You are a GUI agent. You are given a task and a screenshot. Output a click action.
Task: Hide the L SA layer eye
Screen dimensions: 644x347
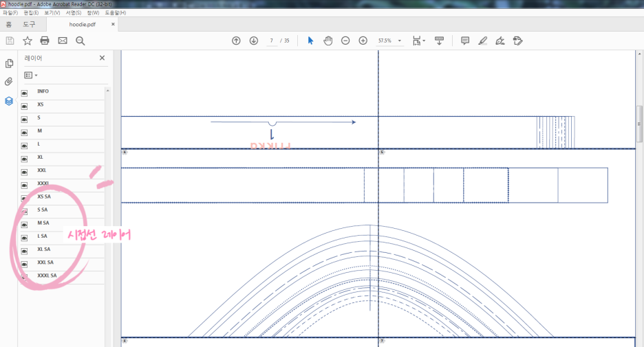(x=24, y=238)
